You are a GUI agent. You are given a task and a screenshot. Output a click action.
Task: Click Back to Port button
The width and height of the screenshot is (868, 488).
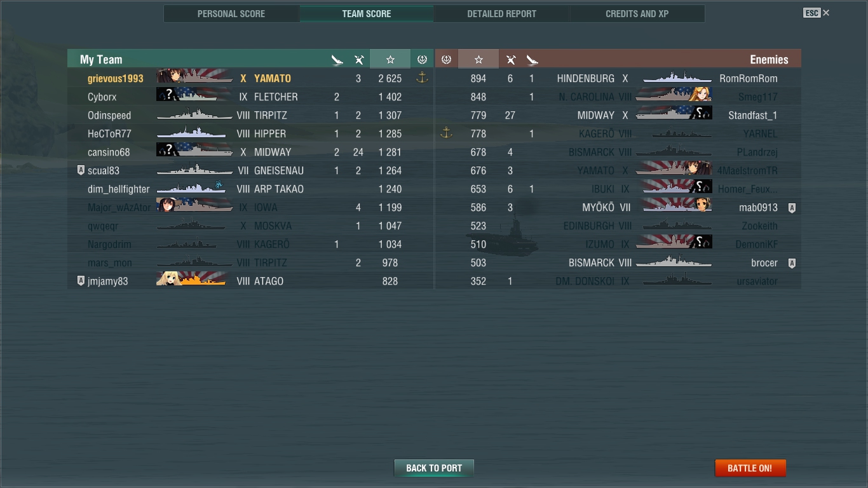click(434, 468)
